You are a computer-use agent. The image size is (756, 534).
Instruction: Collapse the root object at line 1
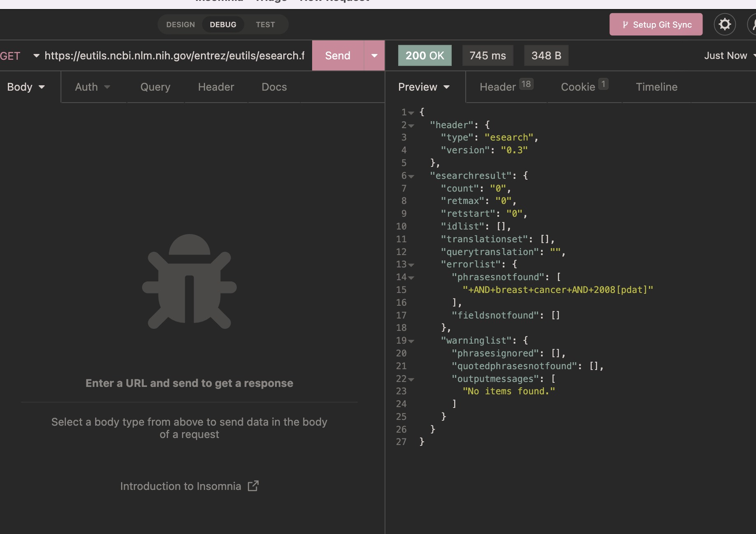tap(411, 112)
